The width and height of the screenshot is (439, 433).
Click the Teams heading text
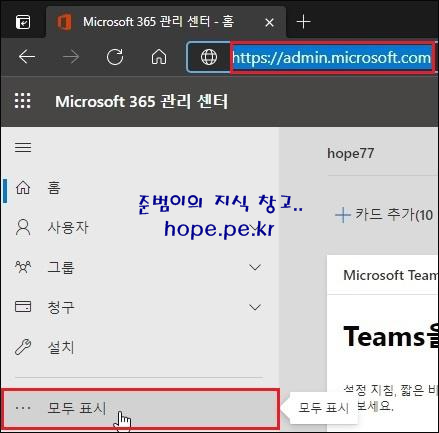[390, 337]
